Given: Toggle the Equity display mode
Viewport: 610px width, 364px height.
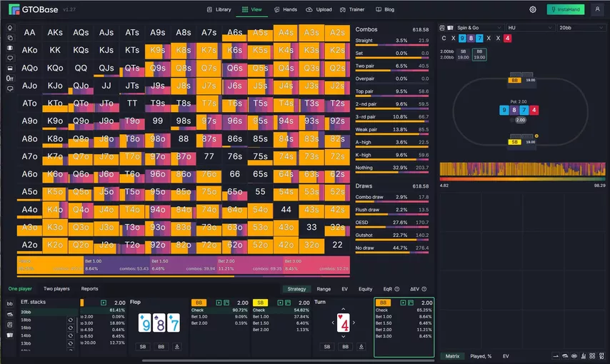Looking at the screenshot, I should [365, 289].
